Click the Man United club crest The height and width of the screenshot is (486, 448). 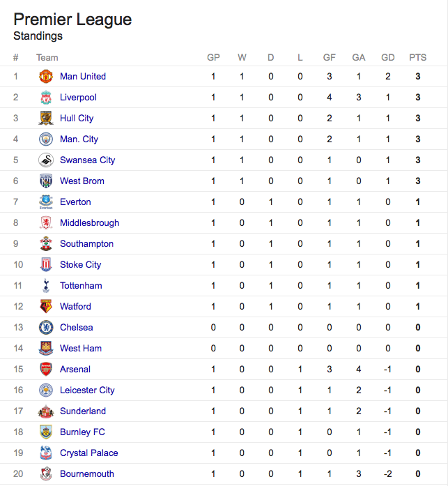point(46,76)
